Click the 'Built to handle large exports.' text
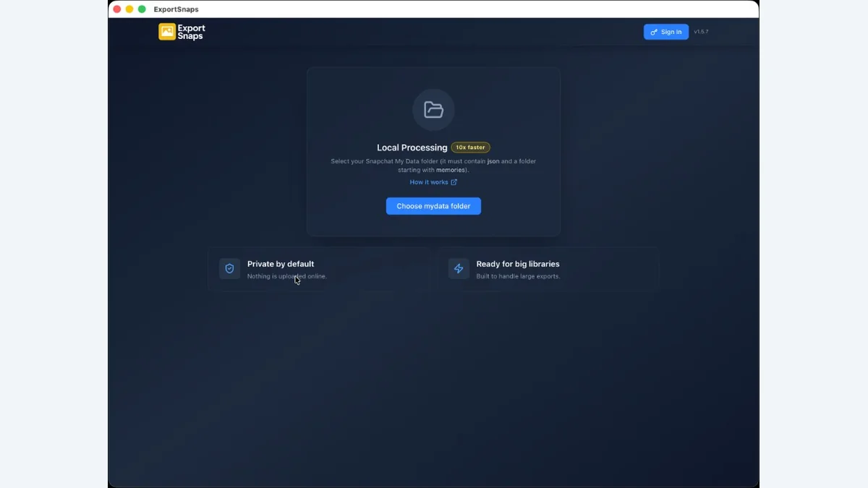The image size is (868, 488). pos(518,276)
